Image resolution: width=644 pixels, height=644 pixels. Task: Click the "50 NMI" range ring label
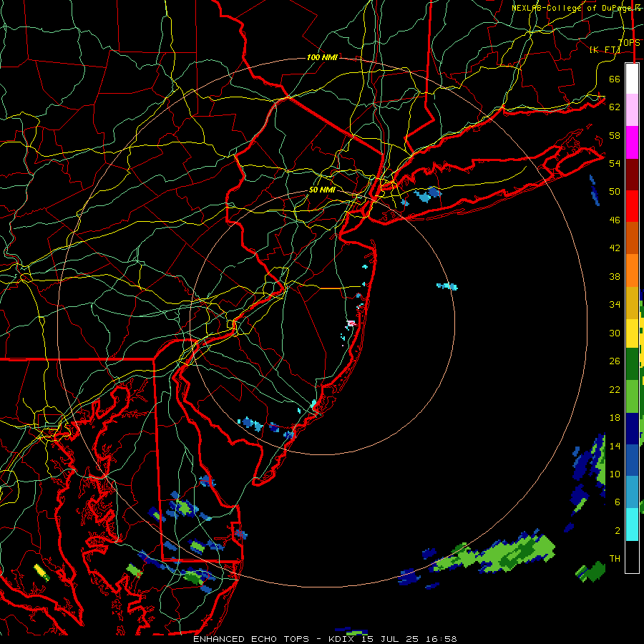(322, 190)
